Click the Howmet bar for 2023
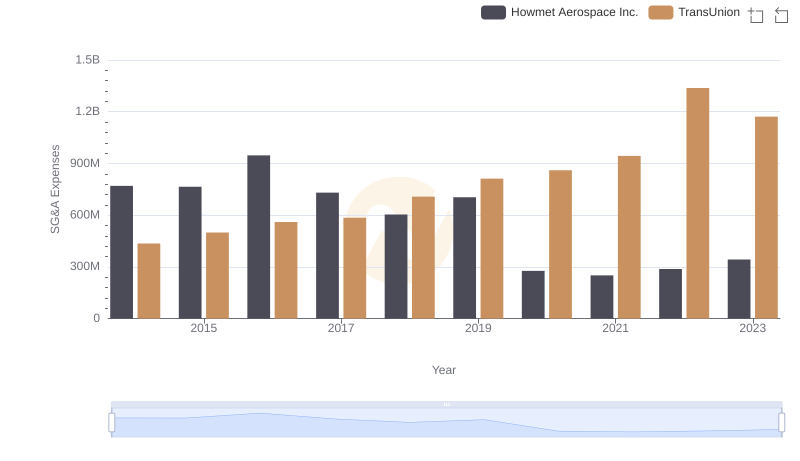 739,289
